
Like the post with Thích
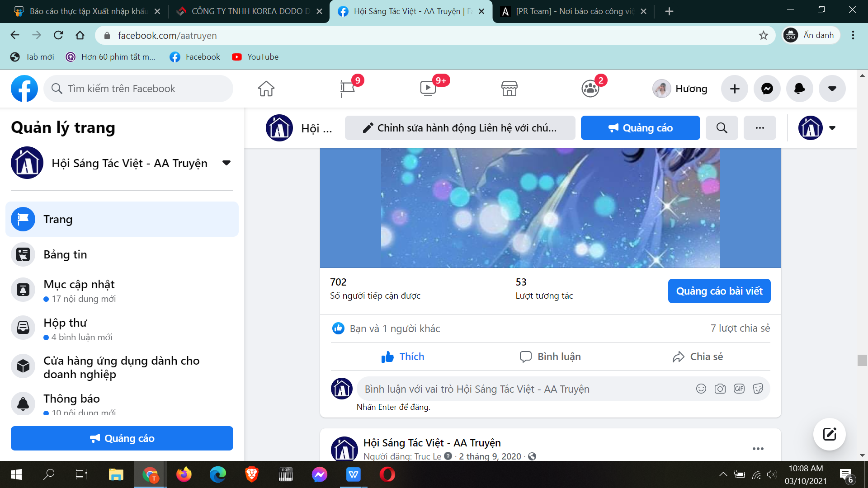(403, 357)
